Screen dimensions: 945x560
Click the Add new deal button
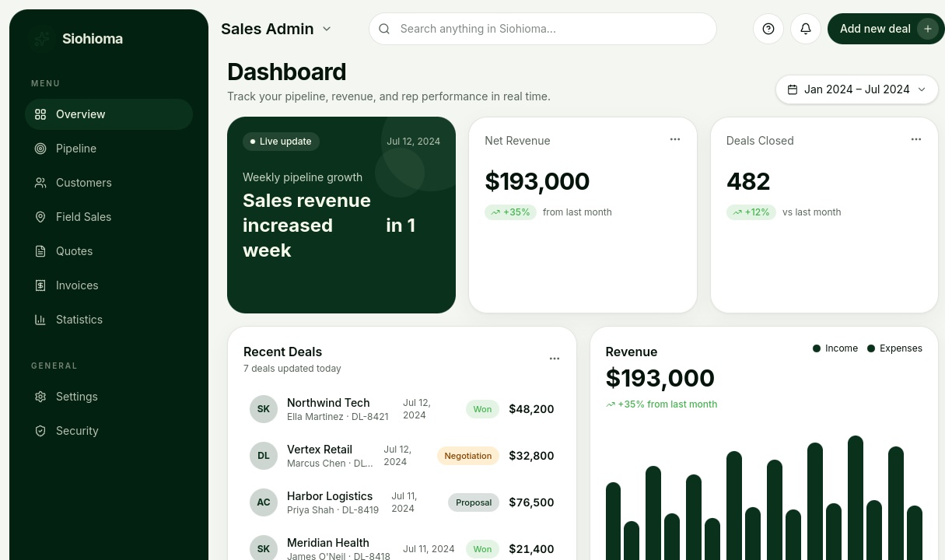(886, 29)
